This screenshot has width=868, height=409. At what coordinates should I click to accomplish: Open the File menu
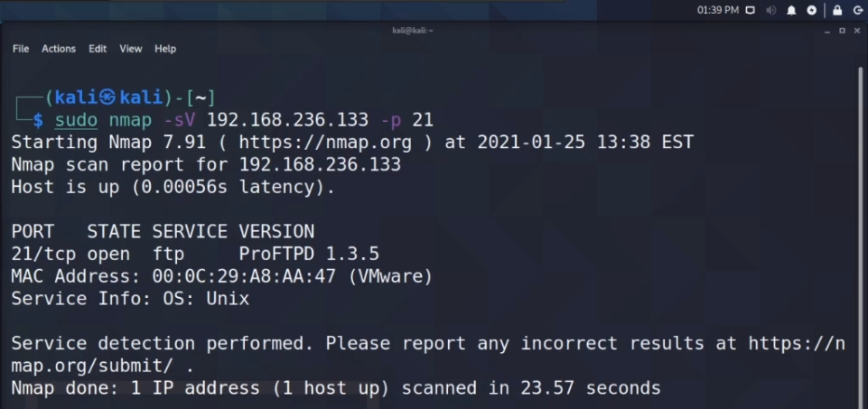tap(21, 49)
